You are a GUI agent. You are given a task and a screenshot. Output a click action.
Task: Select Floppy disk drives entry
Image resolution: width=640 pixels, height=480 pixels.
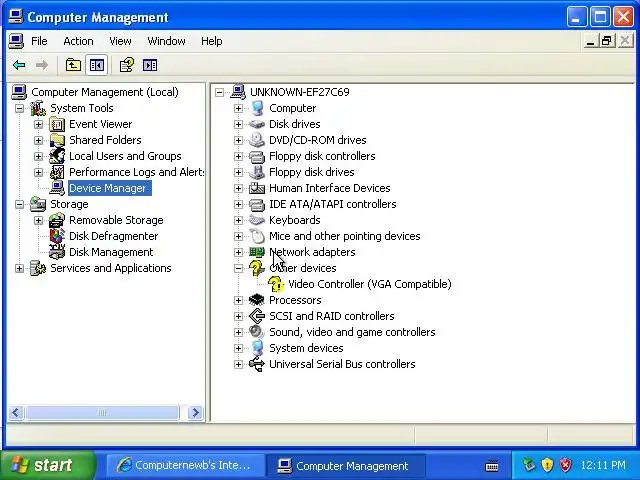pyautogui.click(x=312, y=172)
